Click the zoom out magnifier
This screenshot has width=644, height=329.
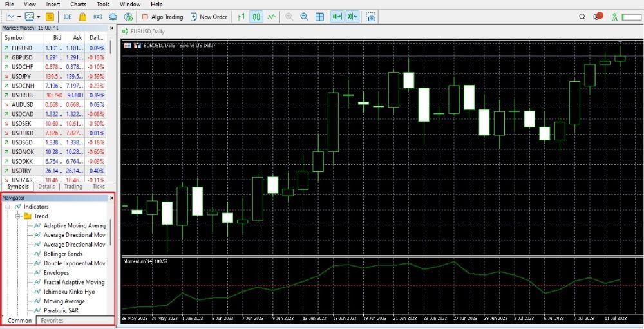pos(305,17)
